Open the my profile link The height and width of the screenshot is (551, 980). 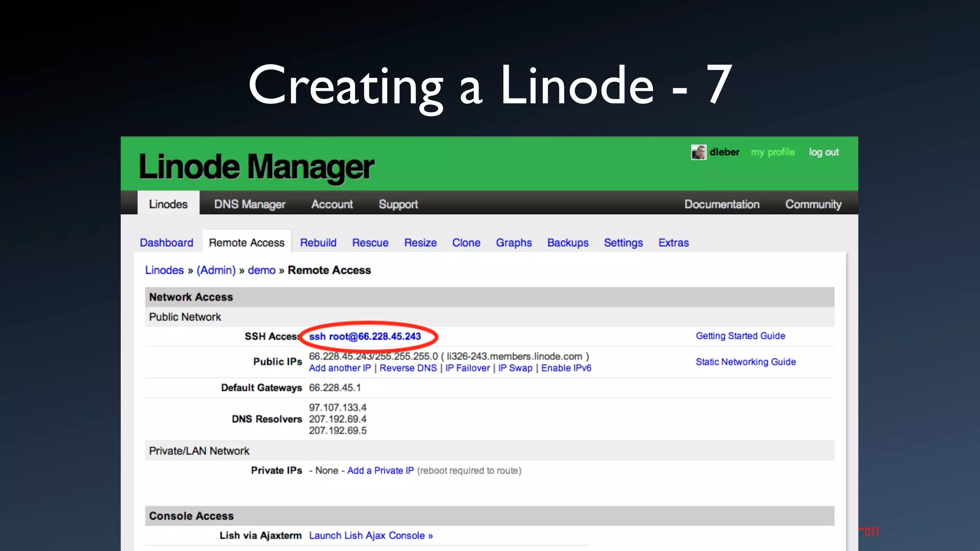[772, 152]
